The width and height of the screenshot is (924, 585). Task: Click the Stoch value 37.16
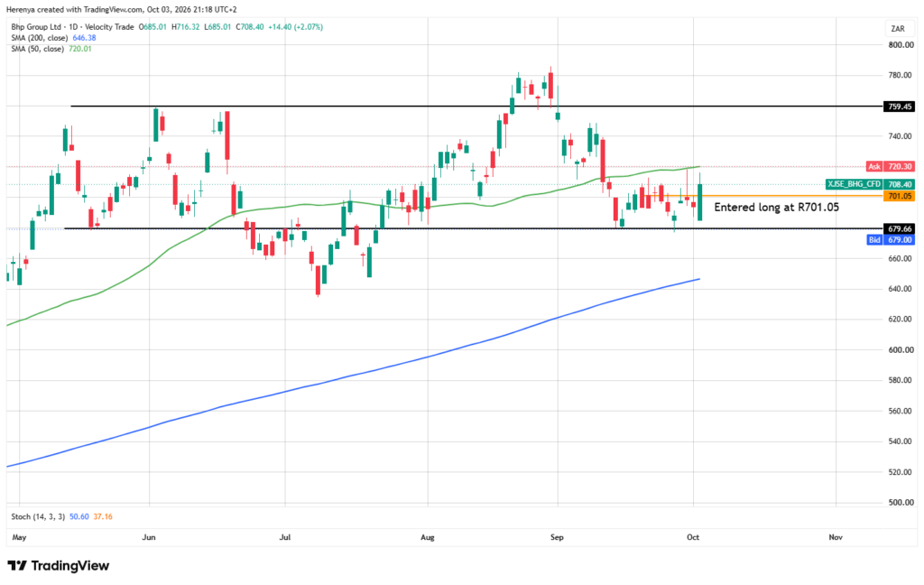pyautogui.click(x=103, y=516)
